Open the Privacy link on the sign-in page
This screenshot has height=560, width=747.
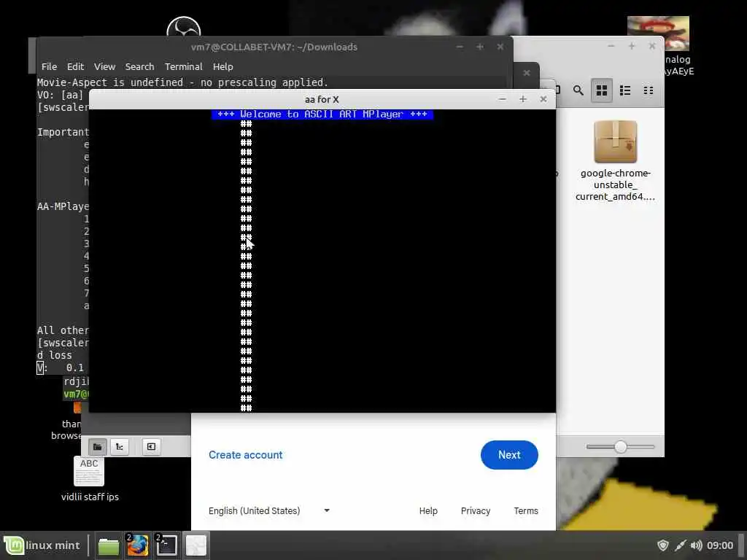[x=476, y=510]
